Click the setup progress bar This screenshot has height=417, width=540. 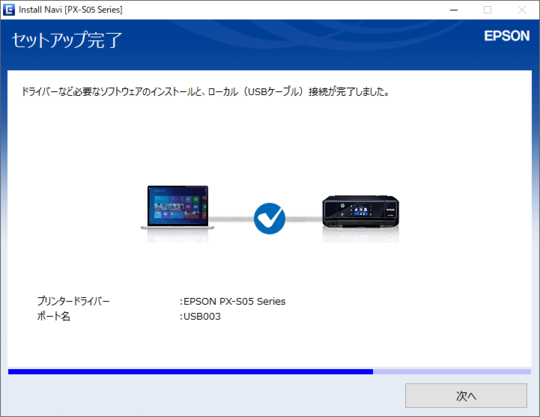pos(269,372)
